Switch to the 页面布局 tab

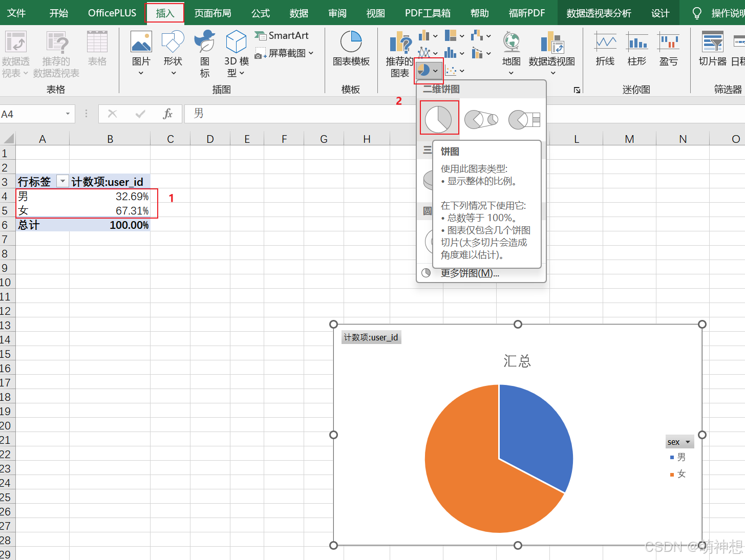coord(212,13)
